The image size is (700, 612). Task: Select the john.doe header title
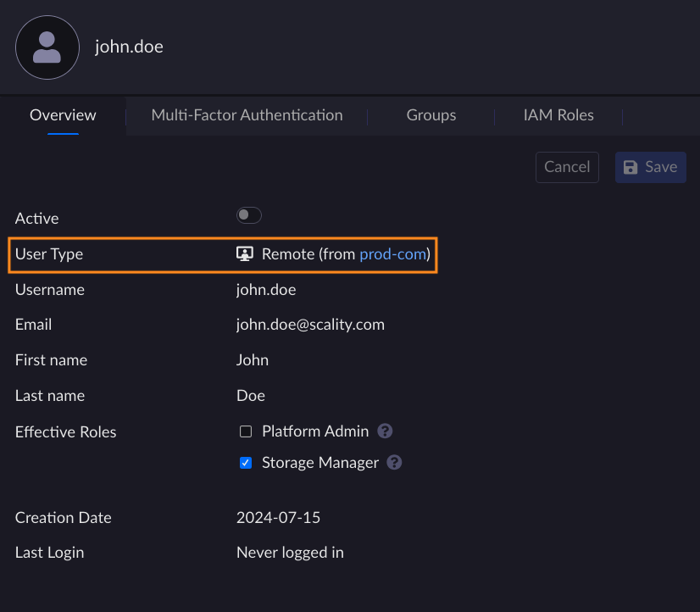click(129, 47)
